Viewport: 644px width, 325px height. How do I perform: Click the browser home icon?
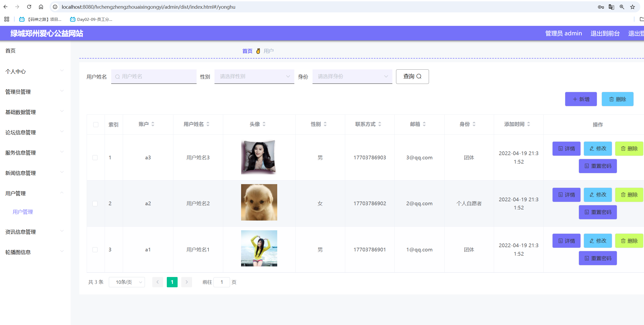pos(41,7)
